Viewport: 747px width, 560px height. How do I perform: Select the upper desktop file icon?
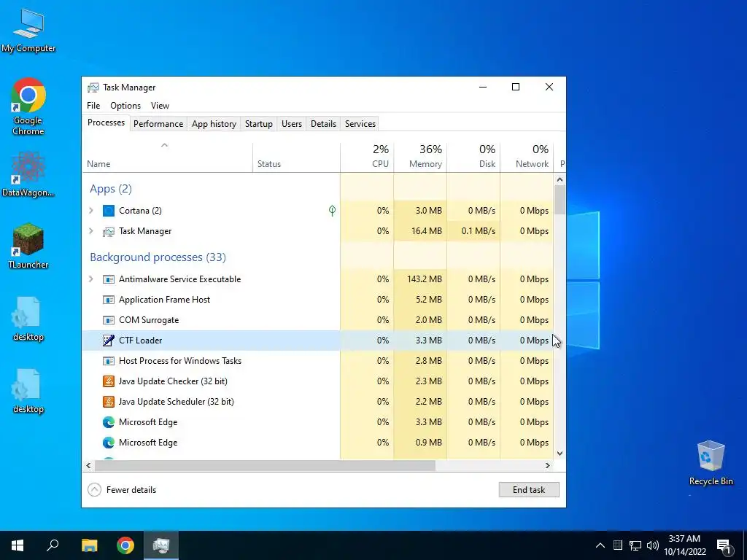tap(28, 319)
